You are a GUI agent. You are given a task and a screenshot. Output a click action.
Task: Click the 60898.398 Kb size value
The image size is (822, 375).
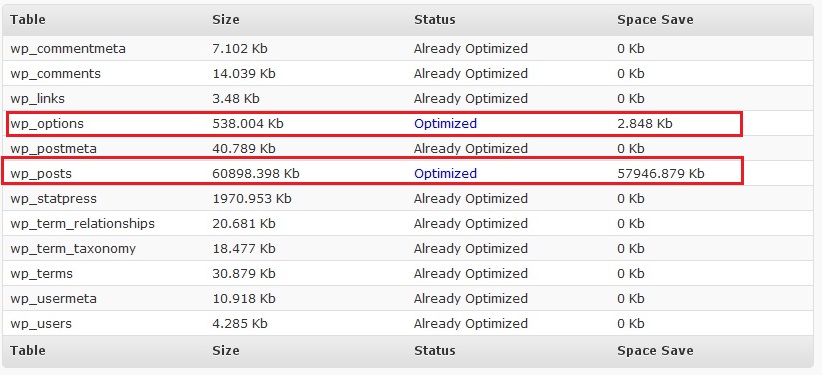(x=256, y=174)
